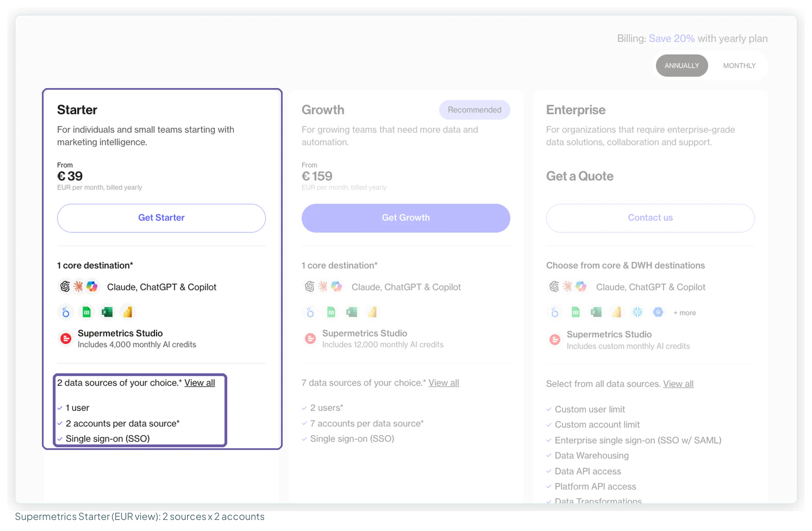The height and width of the screenshot is (531, 812).
Task: Click the € 39 Starter price
Action: coord(70,176)
